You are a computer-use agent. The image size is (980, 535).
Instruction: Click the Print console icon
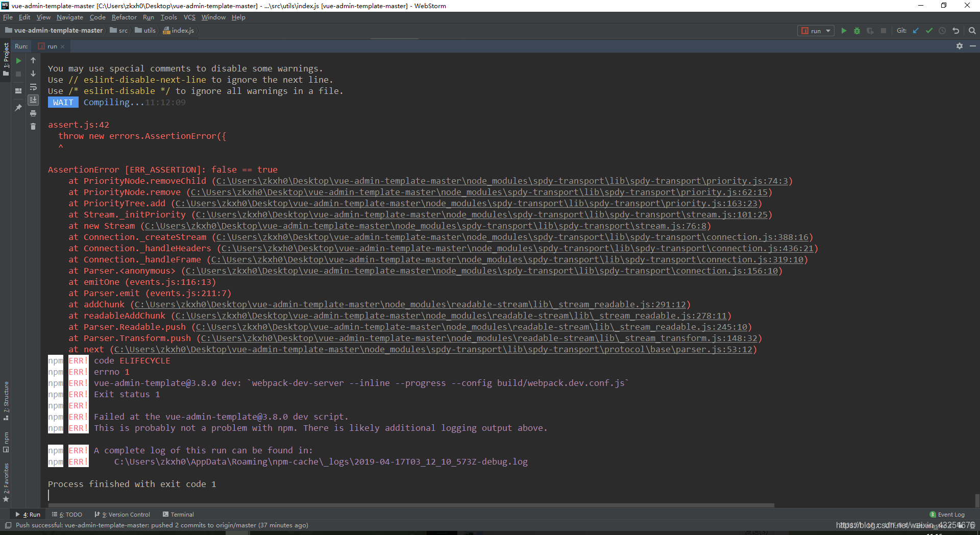(33, 113)
